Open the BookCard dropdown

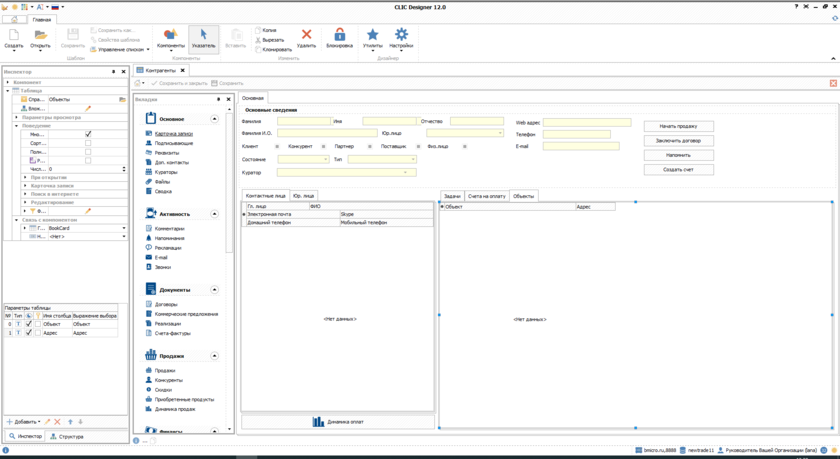(x=124, y=228)
